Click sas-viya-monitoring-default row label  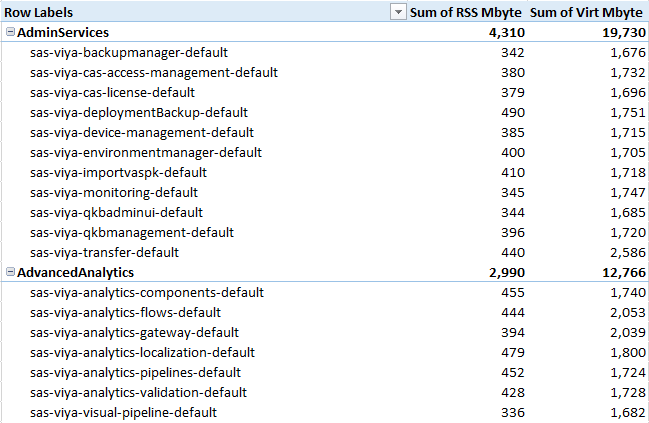pos(114,192)
